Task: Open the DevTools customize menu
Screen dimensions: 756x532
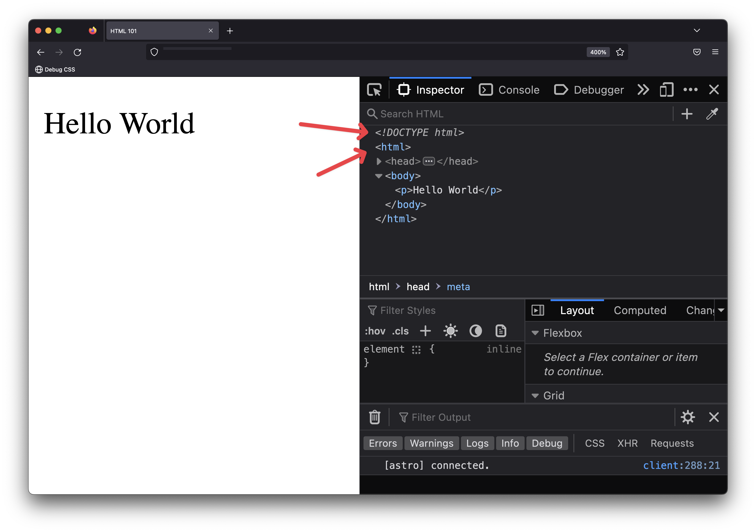Action: pos(691,89)
